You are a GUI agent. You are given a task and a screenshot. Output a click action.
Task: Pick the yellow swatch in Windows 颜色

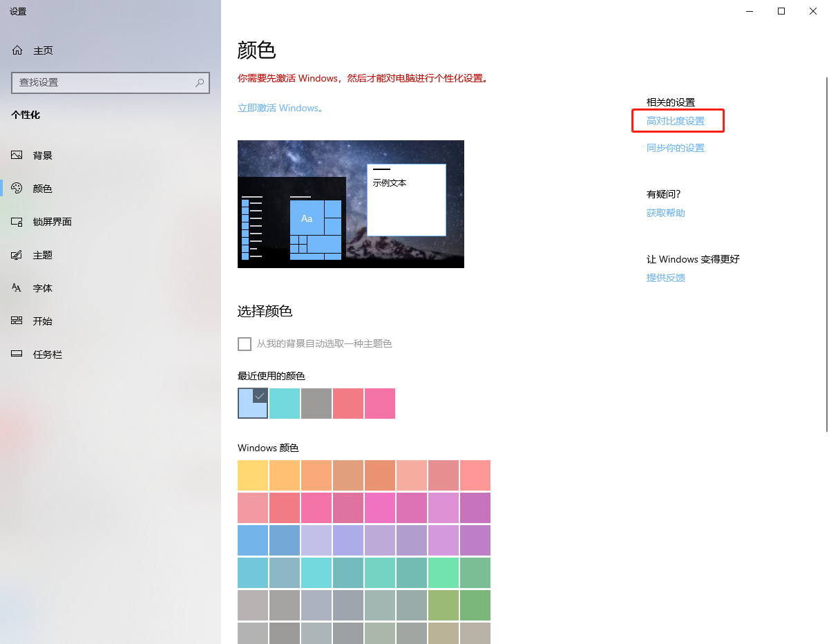point(252,475)
